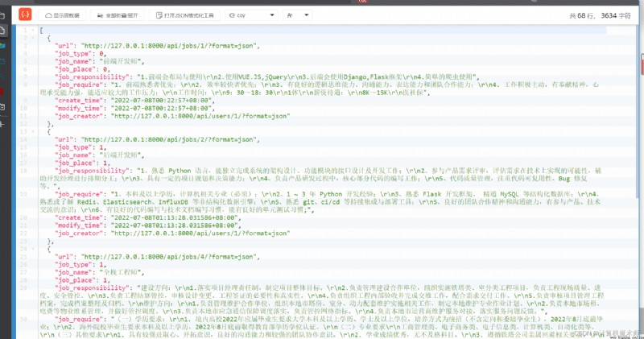Click the create_time value 2022-07-08T00:22:57+08:00
The image size is (644, 339).
tap(160, 101)
